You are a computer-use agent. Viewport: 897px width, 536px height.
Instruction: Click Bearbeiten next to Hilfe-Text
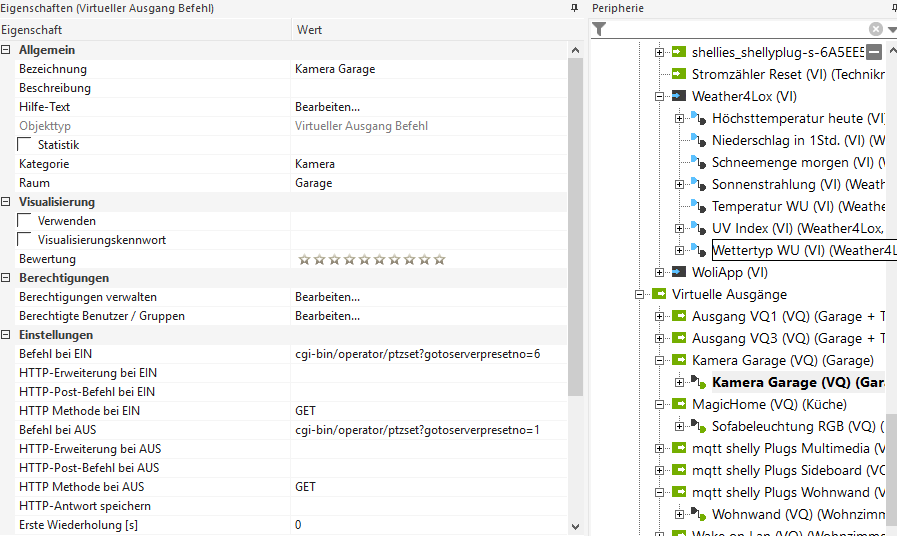[327, 107]
